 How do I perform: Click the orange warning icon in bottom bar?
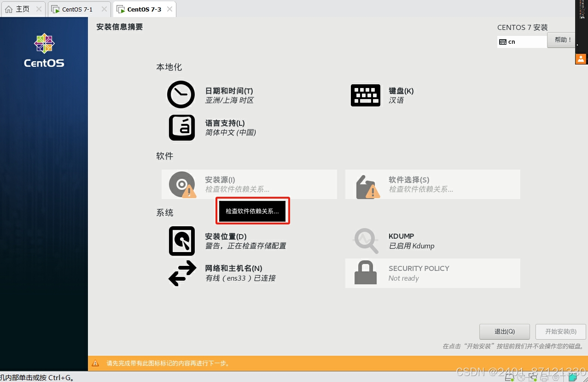pyautogui.click(x=95, y=363)
